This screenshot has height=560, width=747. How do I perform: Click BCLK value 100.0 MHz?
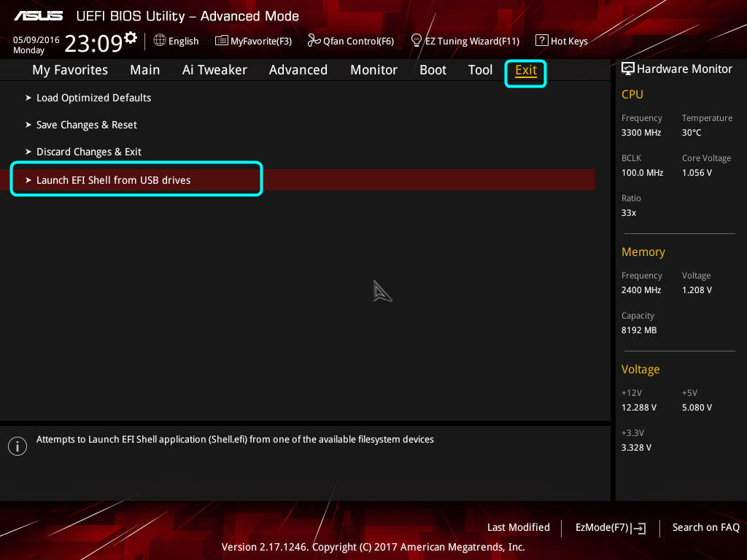coord(642,173)
